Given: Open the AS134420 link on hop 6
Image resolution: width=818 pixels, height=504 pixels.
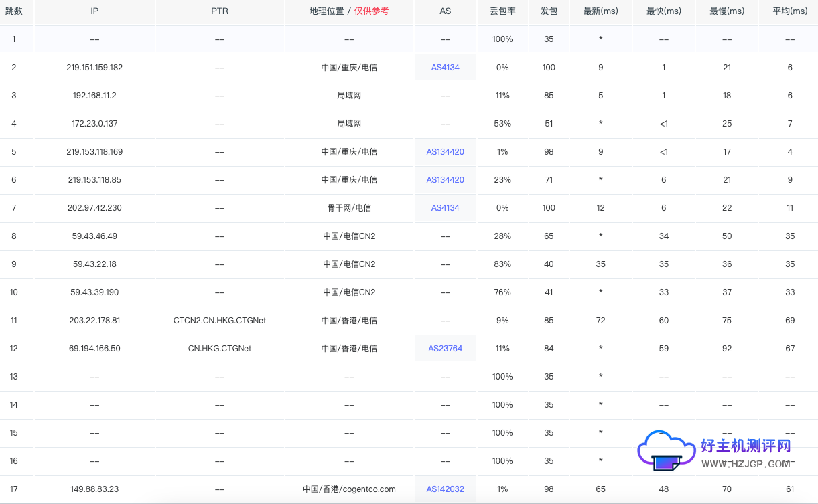Looking at the screenshot, I should (445, 179).
